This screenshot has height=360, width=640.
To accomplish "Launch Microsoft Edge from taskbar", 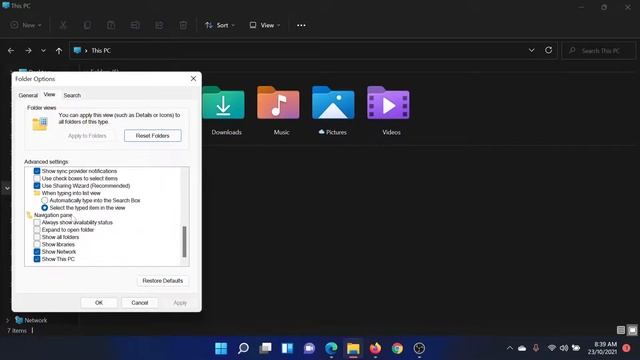I will coord(331,348).
